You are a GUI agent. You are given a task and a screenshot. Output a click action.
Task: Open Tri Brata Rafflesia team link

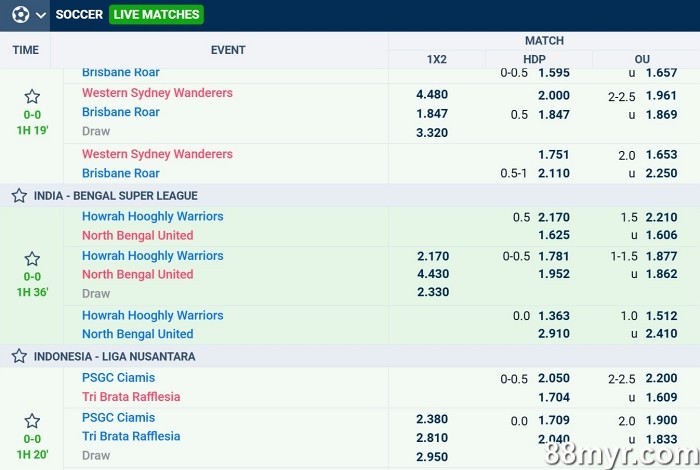click(131, 436)
